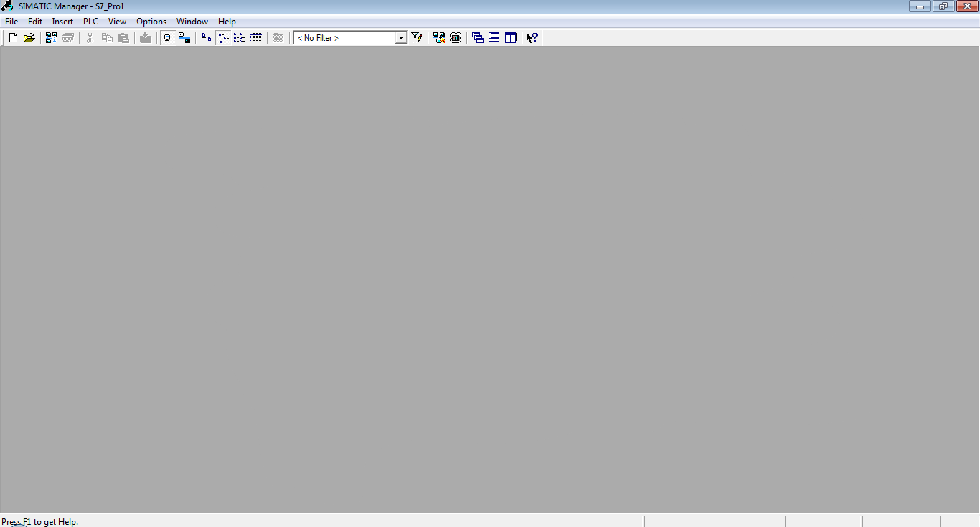This screenshot has height=527, width=980.
Task: Arrange windows vertically via toolbar icon
Action: click(511, 38)
